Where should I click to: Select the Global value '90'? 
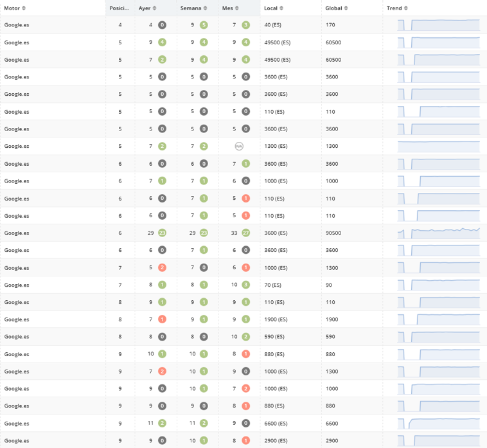tap(328, 285)
